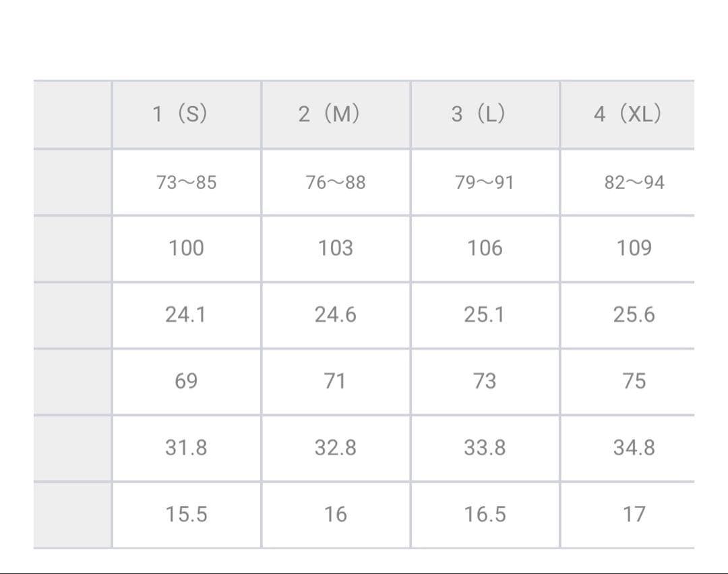Viewport: 728px width, 574px height.
Task: Click the 2 (M) size column header
Action: pyautogui.click(x=329, y=114)
